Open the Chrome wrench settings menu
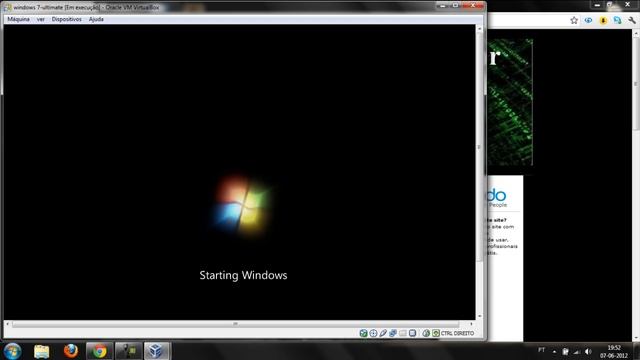This screenshot has height=360, width=640. pos(631,20)
